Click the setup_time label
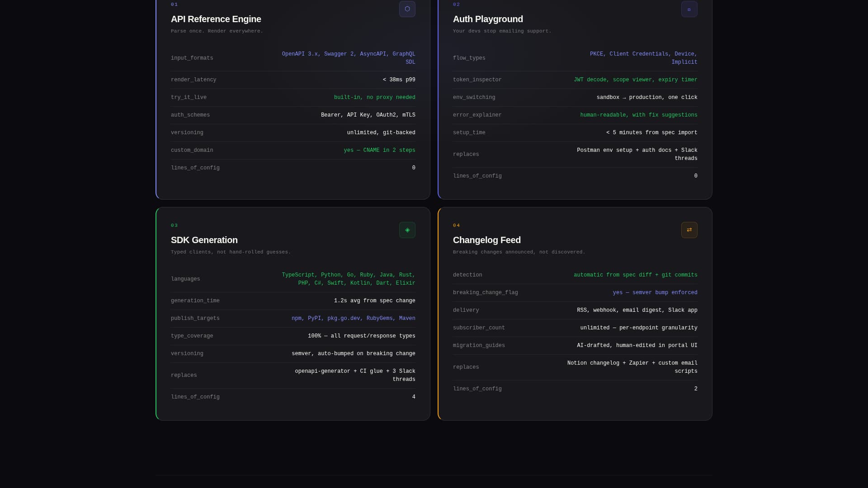 coord(469,133)
